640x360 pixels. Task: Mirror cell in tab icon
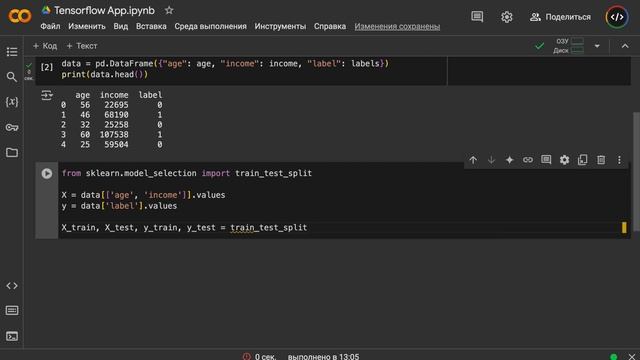pyautogui.click(x=582, y=160)
